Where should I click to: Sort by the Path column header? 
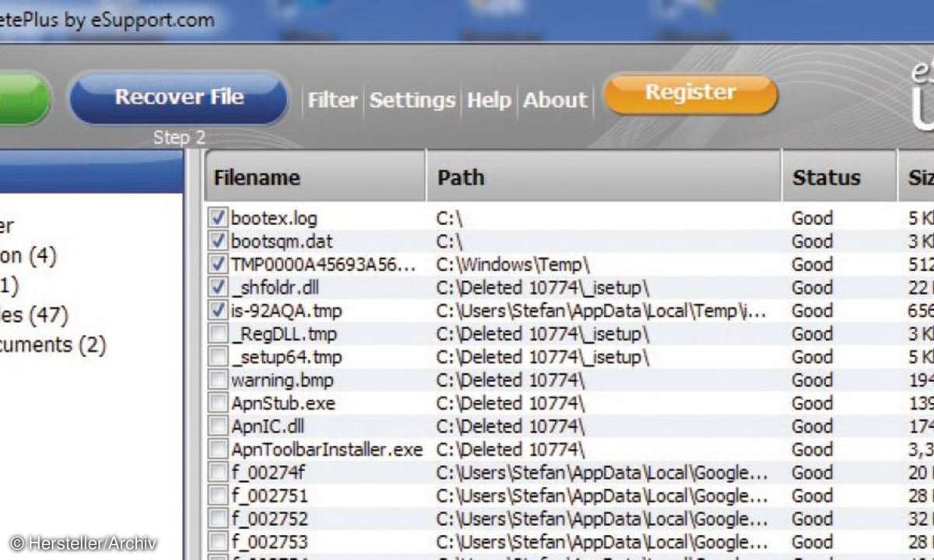pyautogui.click(x=604, y=177)
